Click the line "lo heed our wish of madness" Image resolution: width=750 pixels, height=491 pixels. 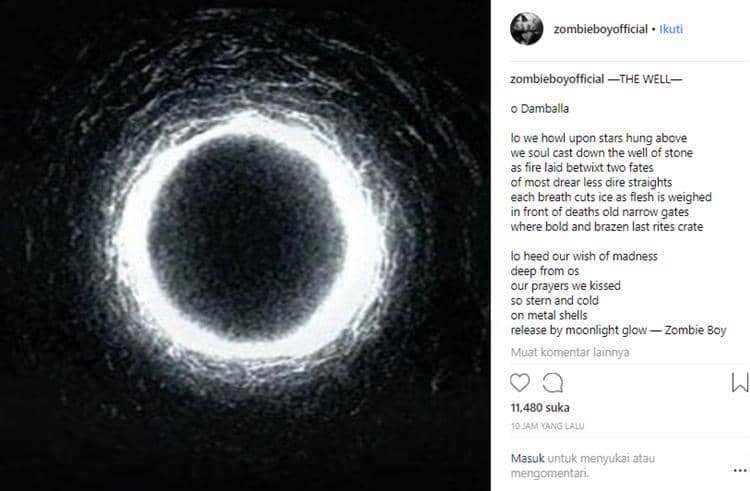pos(583,256)
